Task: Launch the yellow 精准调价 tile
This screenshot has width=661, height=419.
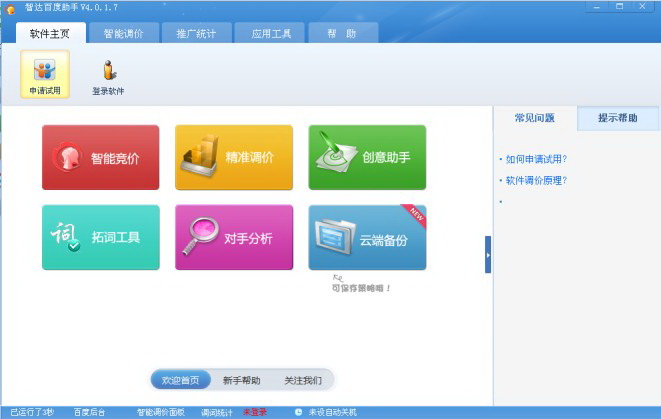Action: tap(234, 157)
